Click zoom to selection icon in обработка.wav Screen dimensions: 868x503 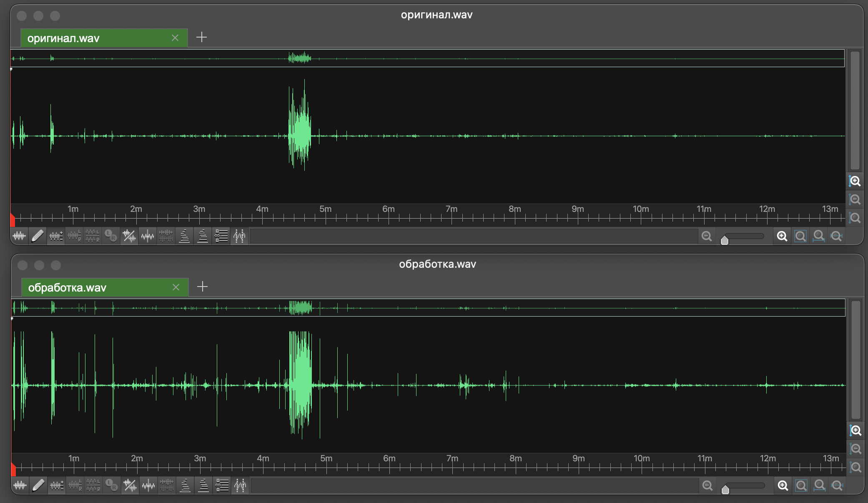801,486
